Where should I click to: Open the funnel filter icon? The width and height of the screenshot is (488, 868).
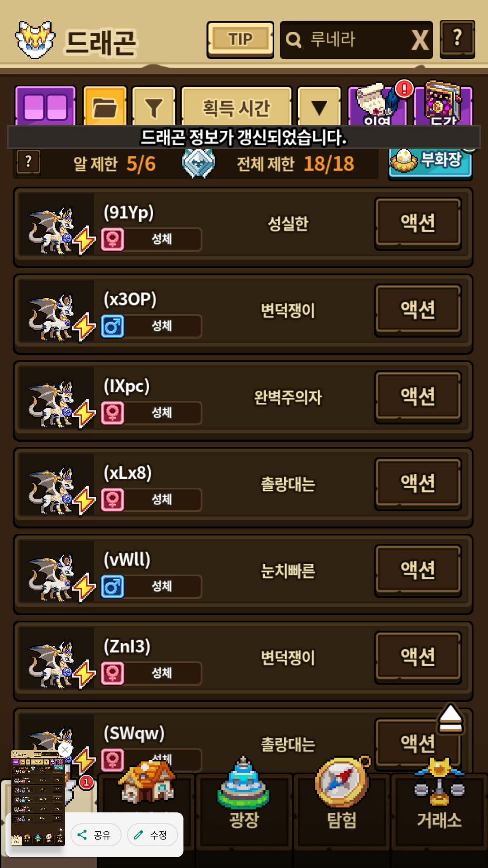coord(154,107)
